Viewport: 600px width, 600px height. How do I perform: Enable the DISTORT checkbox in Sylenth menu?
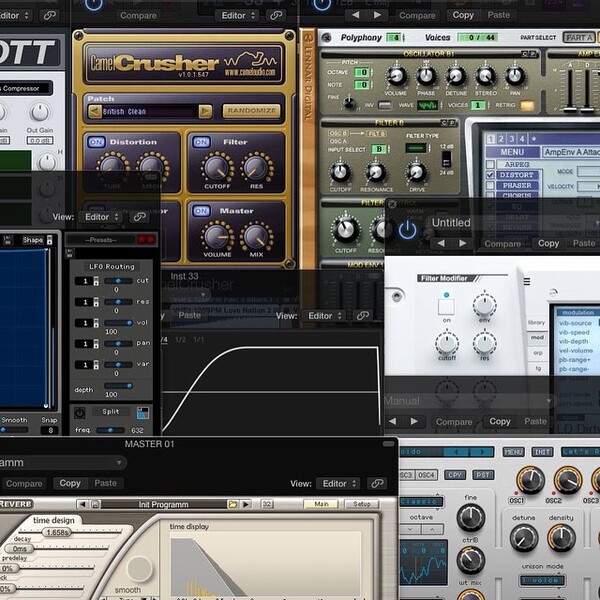tap(490, 175)
